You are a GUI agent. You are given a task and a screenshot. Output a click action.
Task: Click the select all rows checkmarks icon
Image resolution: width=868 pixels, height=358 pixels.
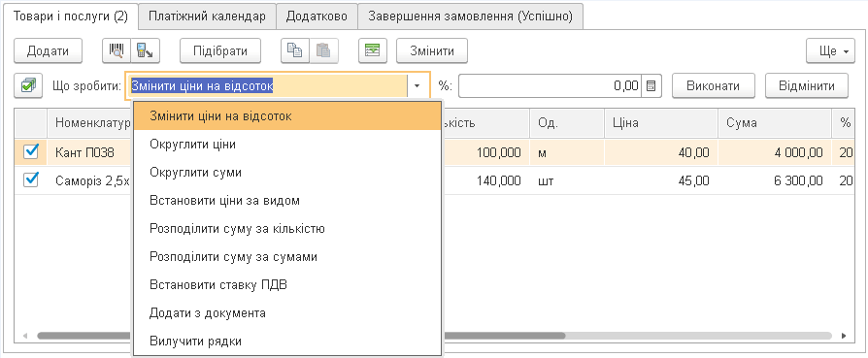pos(28,85)
